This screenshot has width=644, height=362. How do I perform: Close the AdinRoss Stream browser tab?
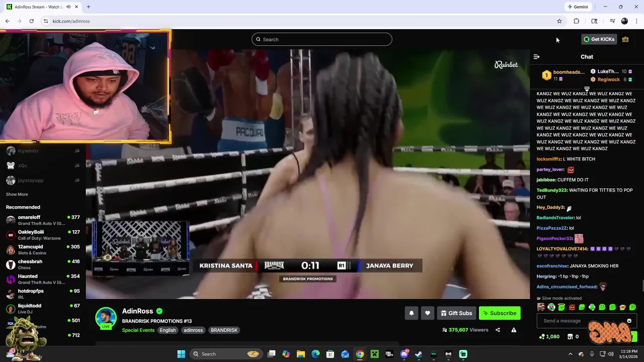coord(76,7)
